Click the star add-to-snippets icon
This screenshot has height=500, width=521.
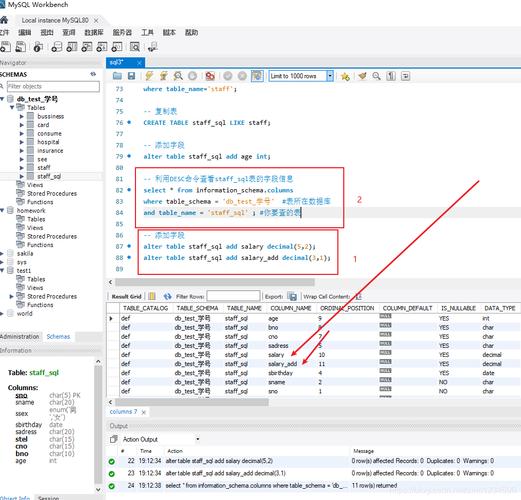click(x=345, y=77)
